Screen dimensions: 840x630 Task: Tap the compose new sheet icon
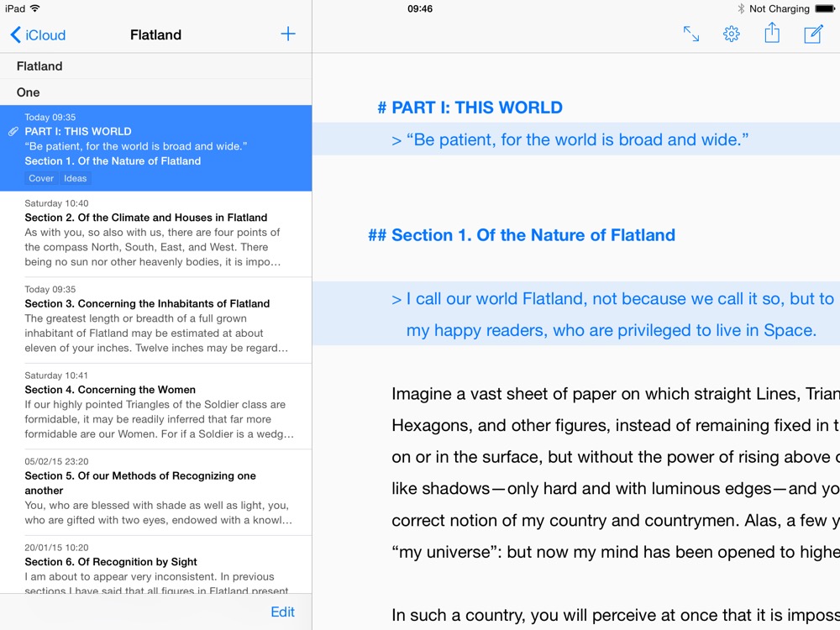tap(813, 34)
